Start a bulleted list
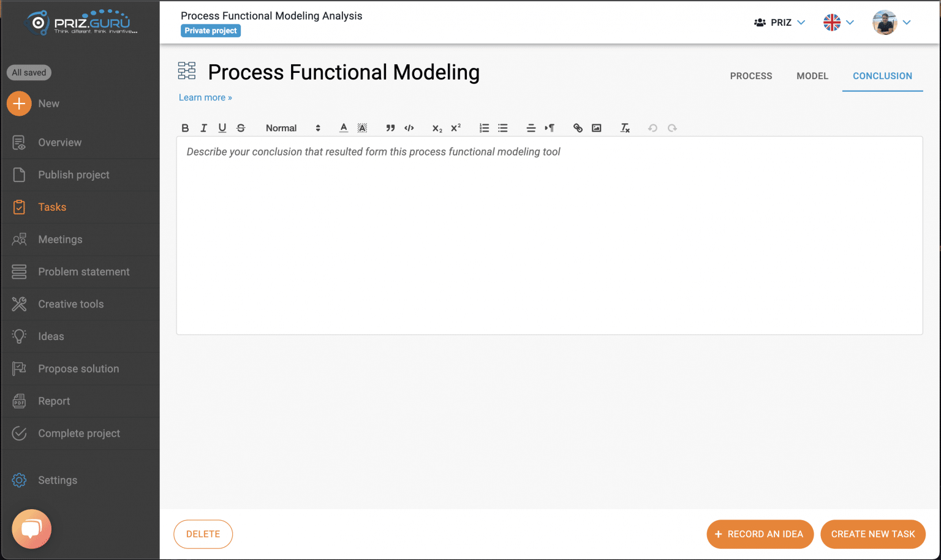Screen dimensions: 941x560 (x=503, y=128)
